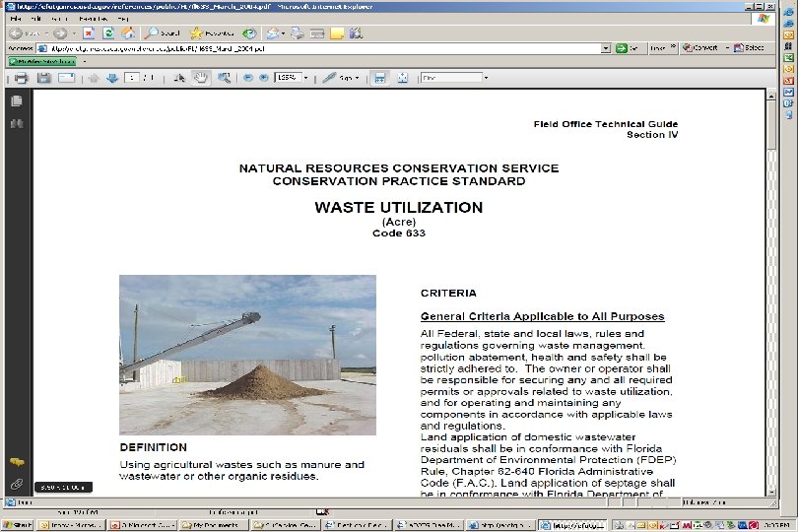Click the document's up scroll arrow
This screenshot has height=532, width=798.
771,96
